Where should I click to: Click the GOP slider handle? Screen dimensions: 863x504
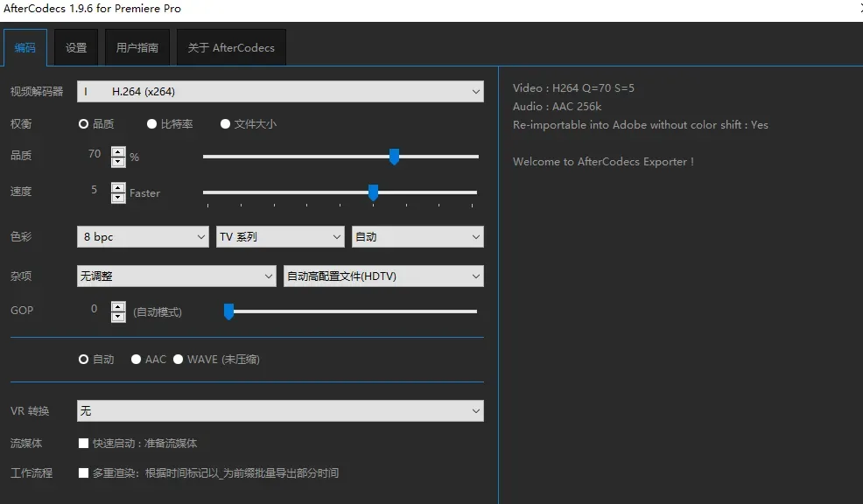pyautogui.click(x=229, y=311)
